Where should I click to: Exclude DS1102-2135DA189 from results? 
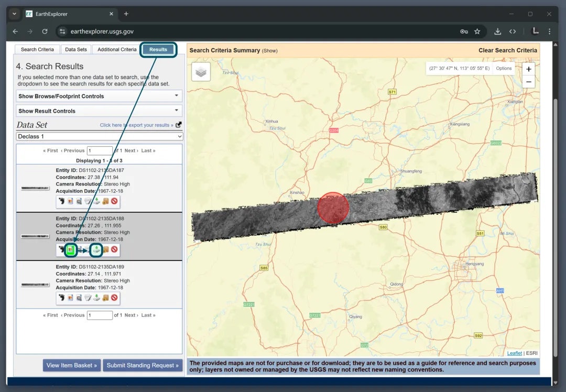114,298
